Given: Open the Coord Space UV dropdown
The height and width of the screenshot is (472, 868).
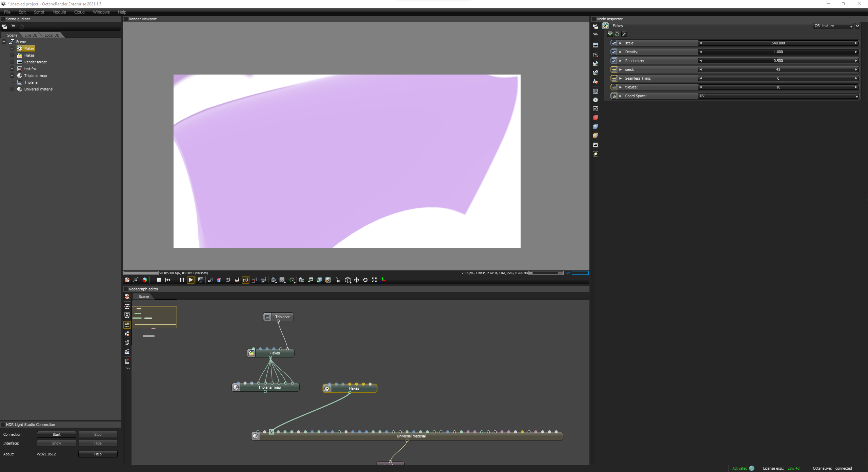Looking at the screenshot, I should [778, 96].
